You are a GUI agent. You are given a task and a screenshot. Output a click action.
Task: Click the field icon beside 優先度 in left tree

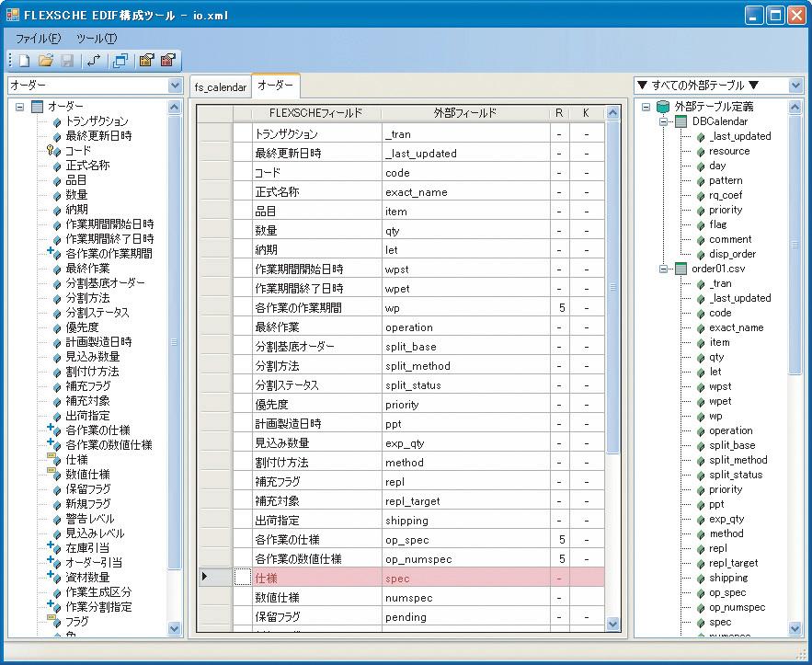click(57, 328)
